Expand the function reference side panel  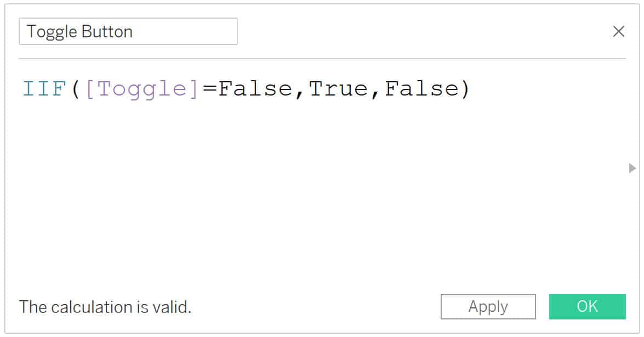pyautogui.click(x=632, y=168)
